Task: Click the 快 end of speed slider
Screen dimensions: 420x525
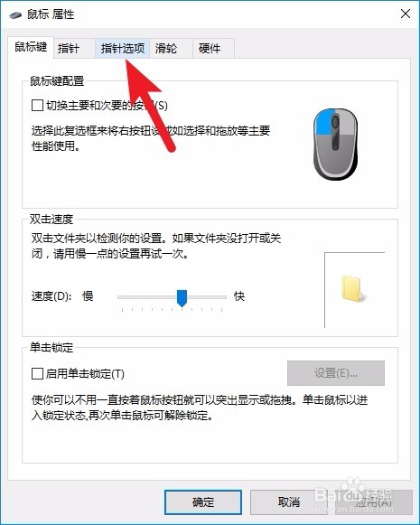Action: tap(239, 296)
